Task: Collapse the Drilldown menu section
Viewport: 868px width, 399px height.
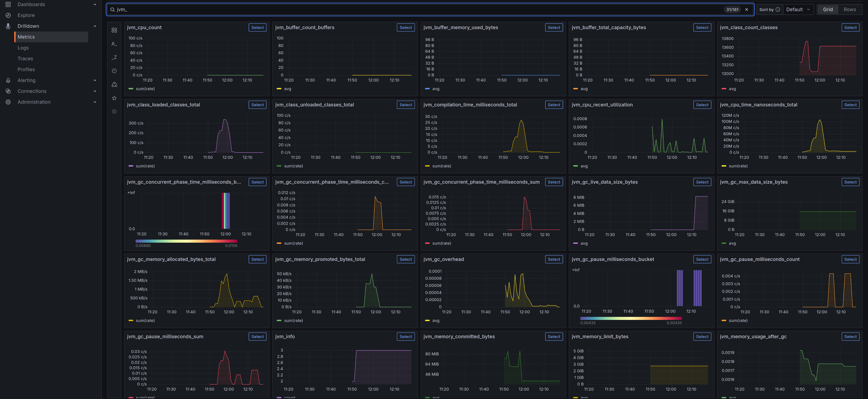Action: (x=95, y=26)
